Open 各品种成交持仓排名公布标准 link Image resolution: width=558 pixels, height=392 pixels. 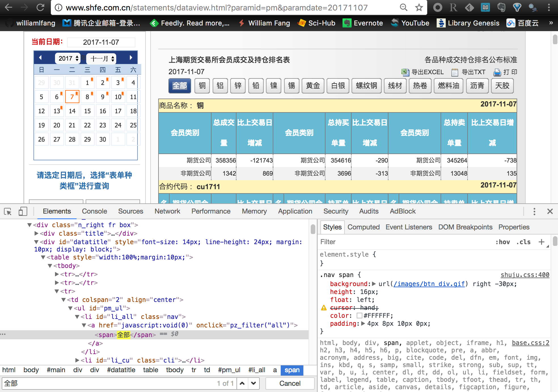click(x=471, y=60)
